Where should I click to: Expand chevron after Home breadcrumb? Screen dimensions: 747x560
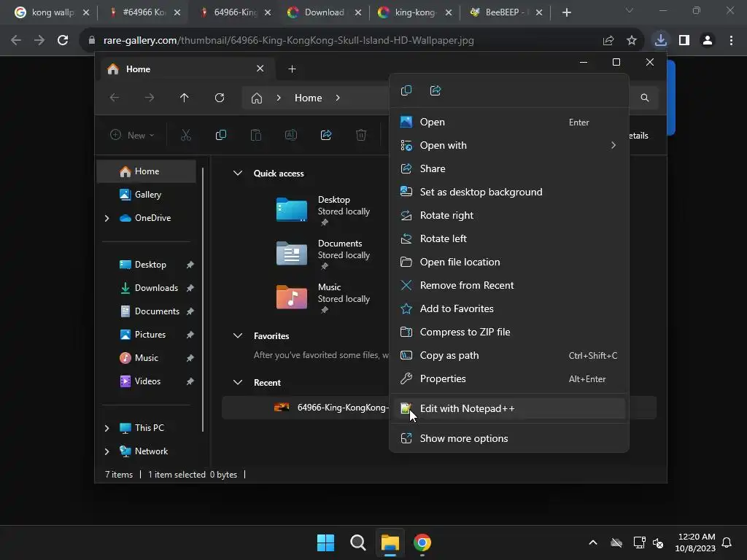click(x=338, y=98)
